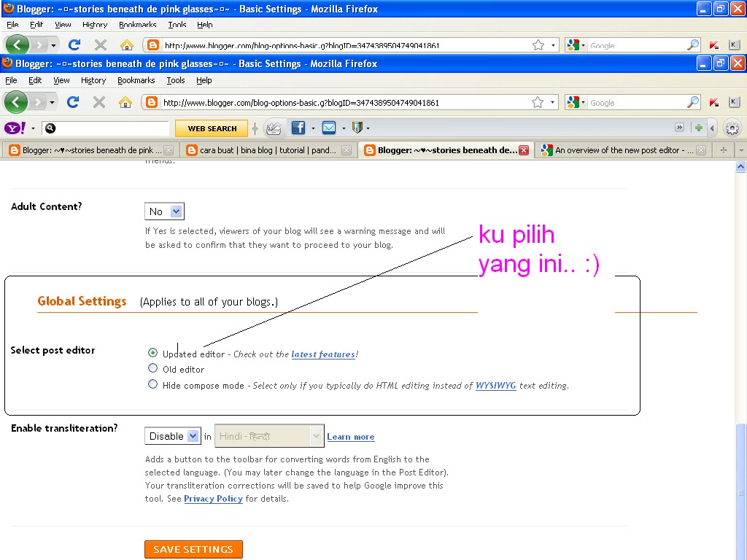The height and width of the screenshot is (560, 747).
Task: Open History menu in front window
Action: [93, 80]
